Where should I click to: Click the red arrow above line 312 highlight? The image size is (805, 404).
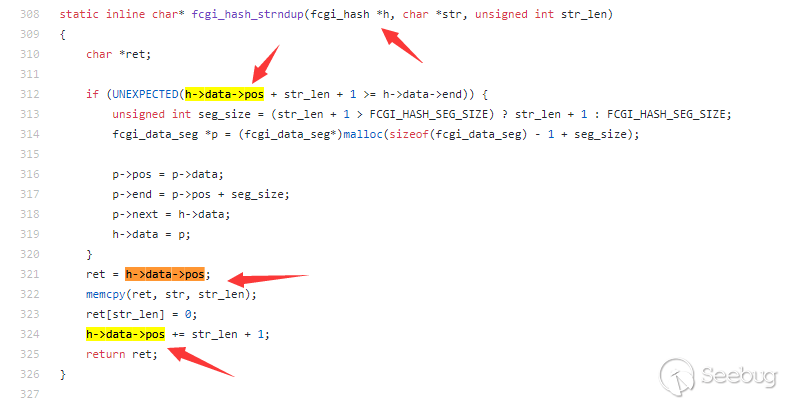[265, 64]
